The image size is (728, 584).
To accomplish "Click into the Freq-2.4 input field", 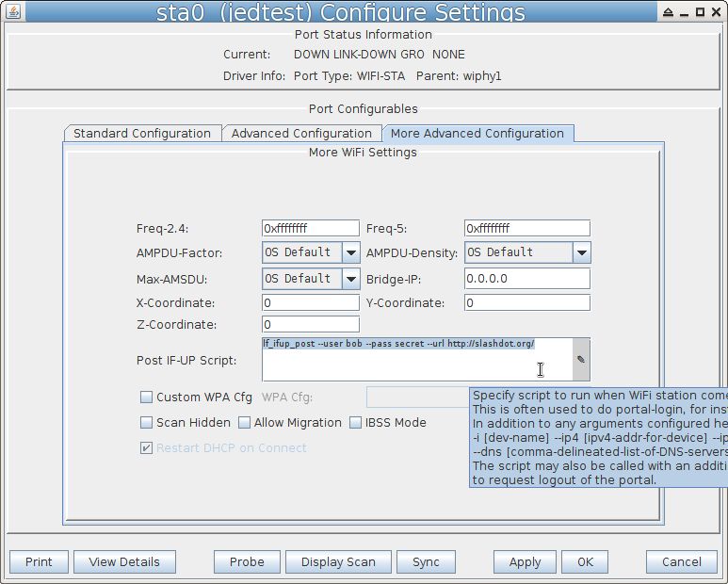I will click(x=310, y=228).
